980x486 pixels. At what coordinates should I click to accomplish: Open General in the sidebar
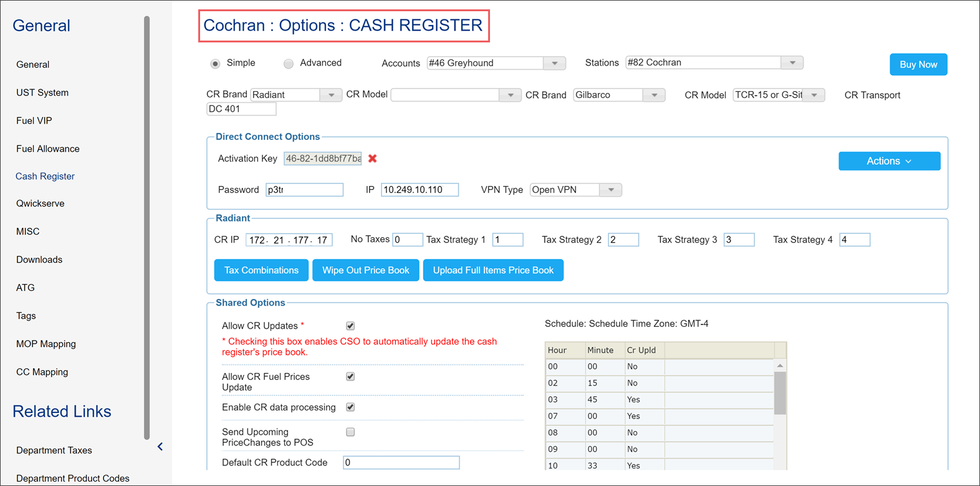coord(33,64)
